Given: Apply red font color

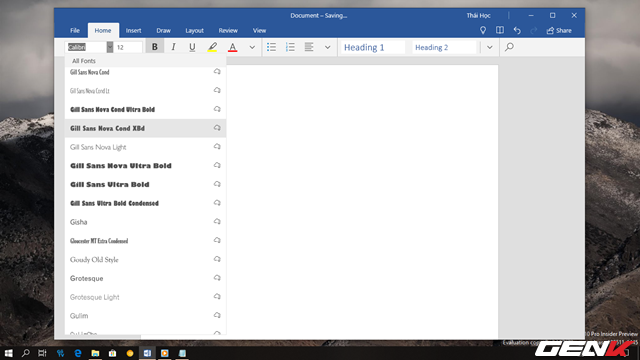Looking at the screenshot, I should [233, 47].
